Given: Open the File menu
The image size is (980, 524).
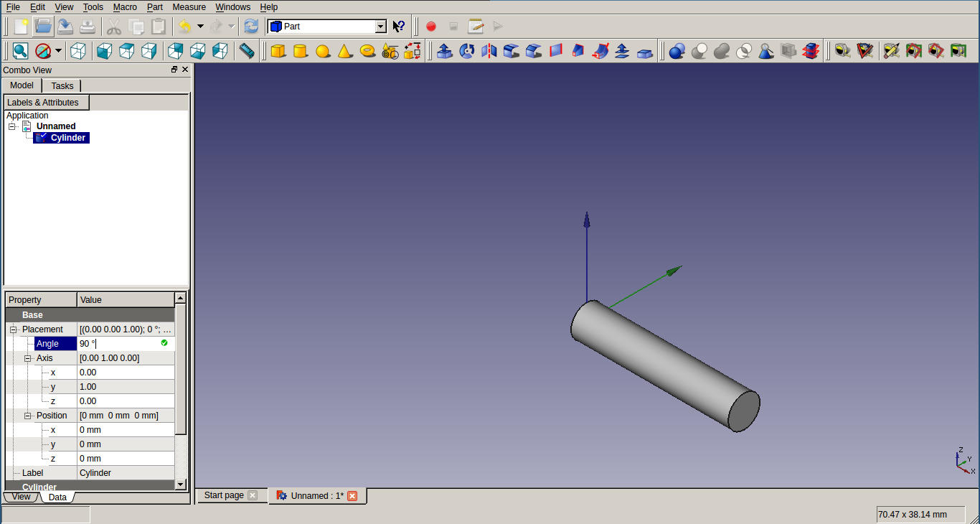Looking at the screenshot, I should (x=13, y=7).
